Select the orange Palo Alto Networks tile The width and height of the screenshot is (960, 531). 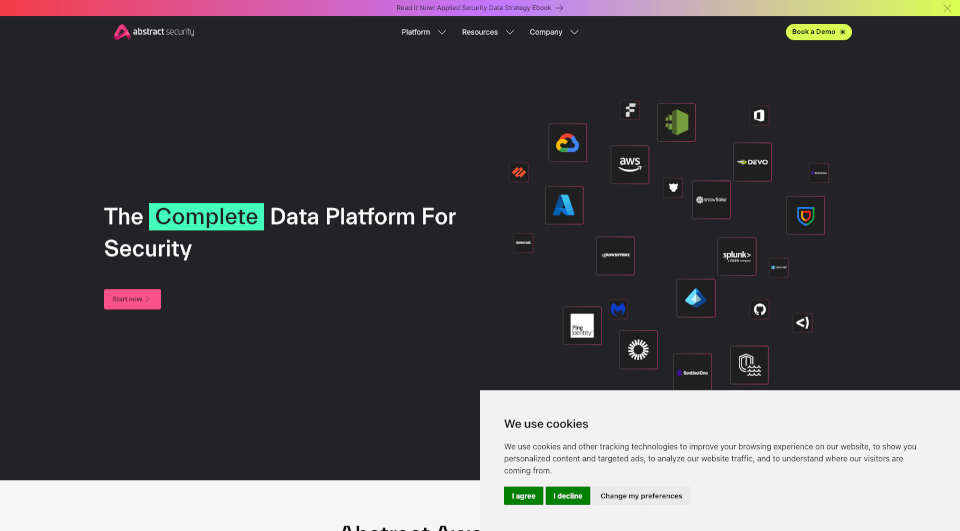click(x=519, y=172)
